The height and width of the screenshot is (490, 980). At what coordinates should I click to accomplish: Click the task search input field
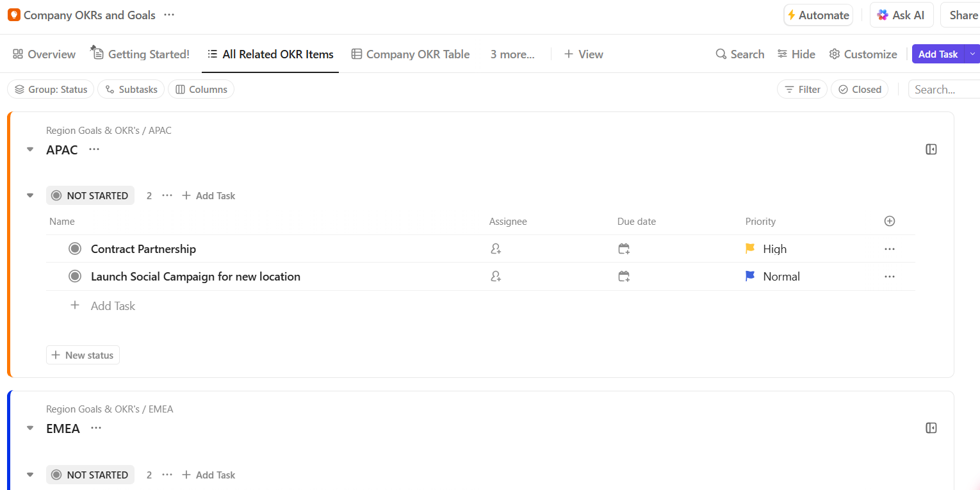[943, 90]
